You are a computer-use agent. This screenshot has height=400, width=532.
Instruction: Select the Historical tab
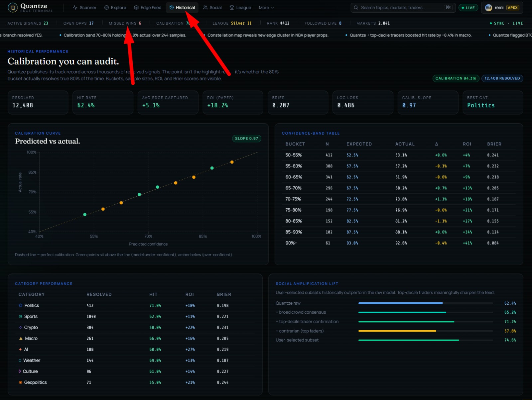tap(182, 8)
